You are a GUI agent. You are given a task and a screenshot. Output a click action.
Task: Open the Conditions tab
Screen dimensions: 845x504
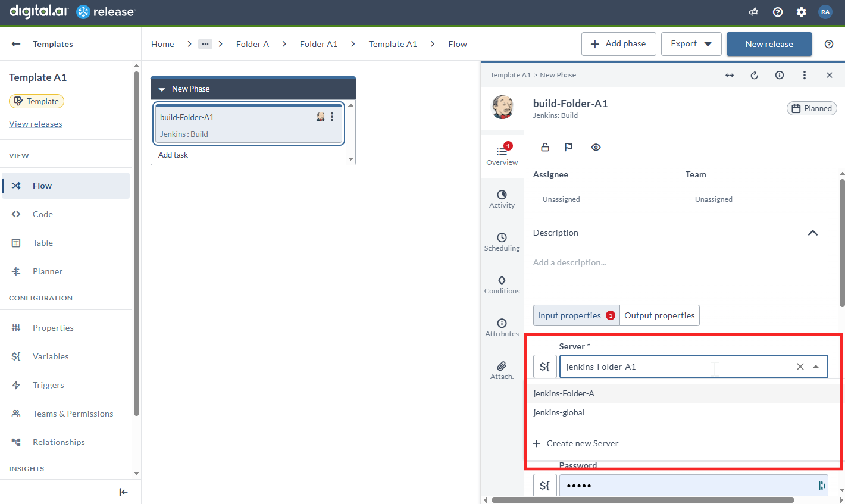click(502, 285)
